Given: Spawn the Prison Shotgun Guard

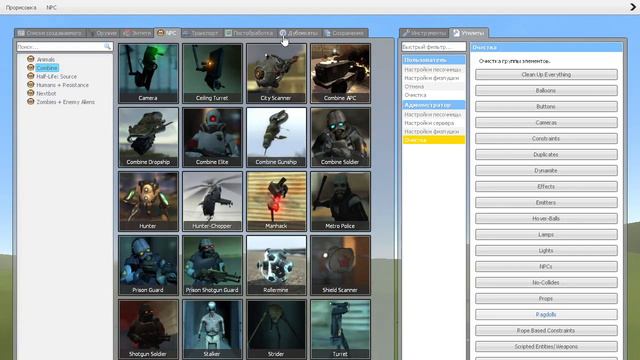Looking at the screenshot, I should 212,265.
